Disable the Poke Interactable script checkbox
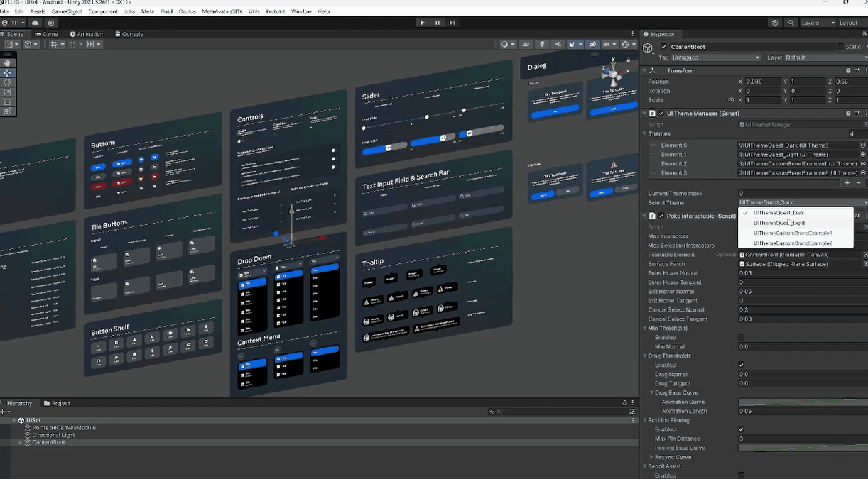Screen dimensions: 868x479 661,216
